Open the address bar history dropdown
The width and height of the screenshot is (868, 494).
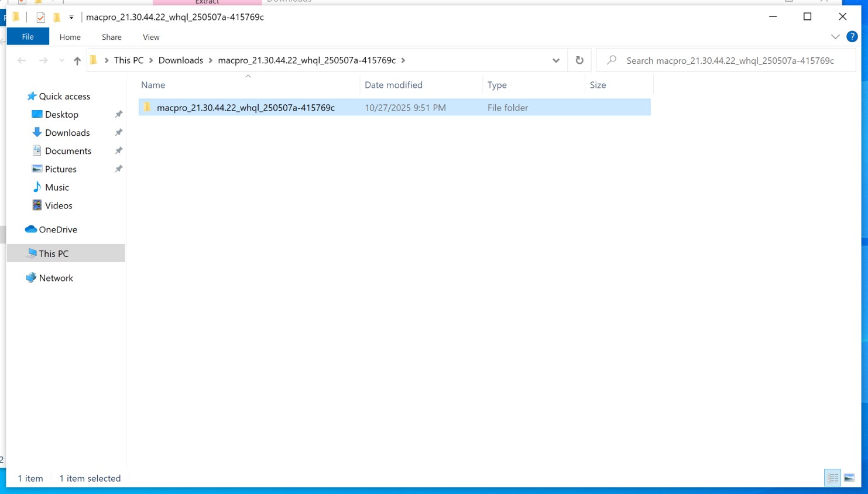[x=556, y=60]
